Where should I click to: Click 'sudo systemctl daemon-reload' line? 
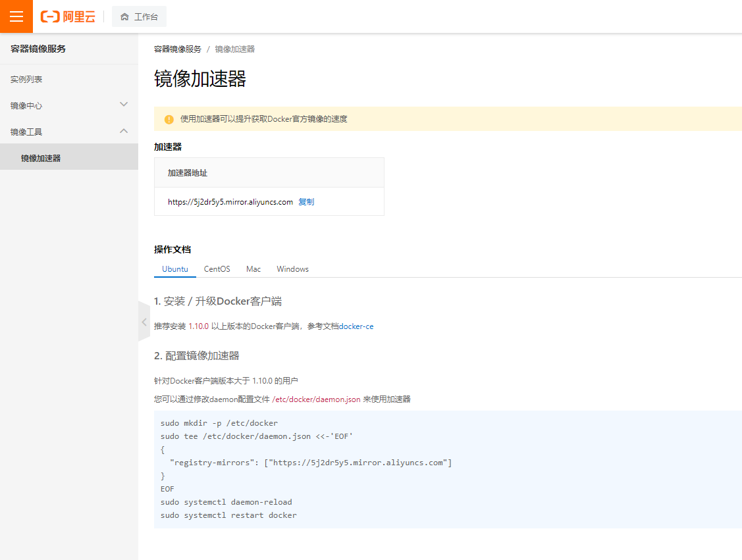[x=226, y=502]
